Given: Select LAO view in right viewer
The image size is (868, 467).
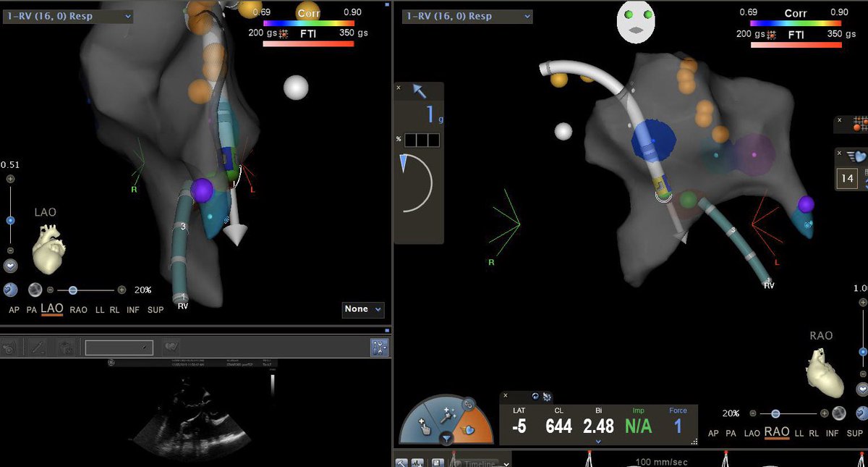Looking at the screenshot, I should coord(752,433).
